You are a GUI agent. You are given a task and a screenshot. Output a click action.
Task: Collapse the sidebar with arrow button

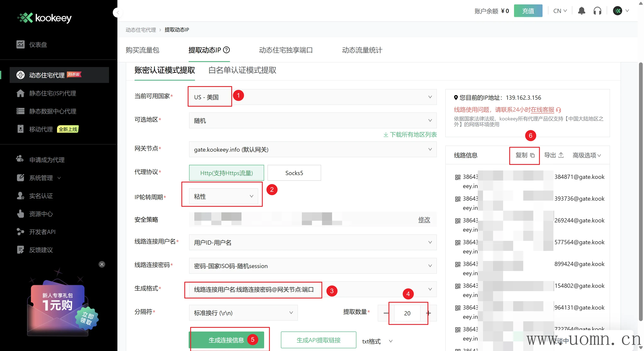click(x=118, y=13)
